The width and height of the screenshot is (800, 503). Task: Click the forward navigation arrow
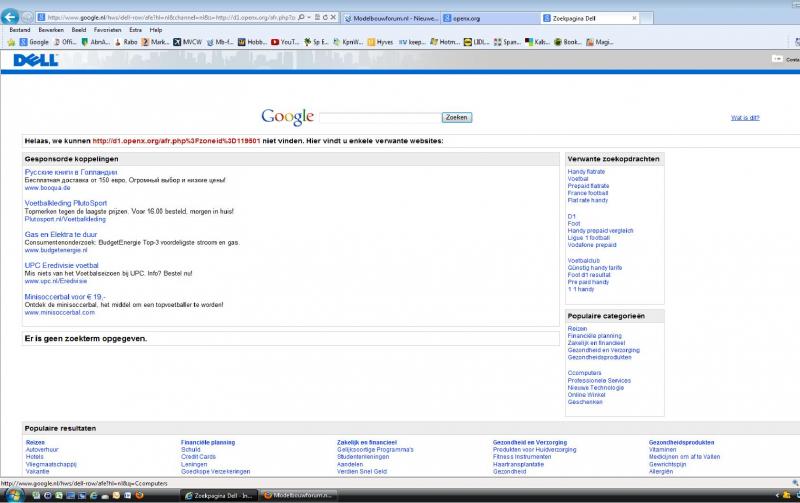27,17
